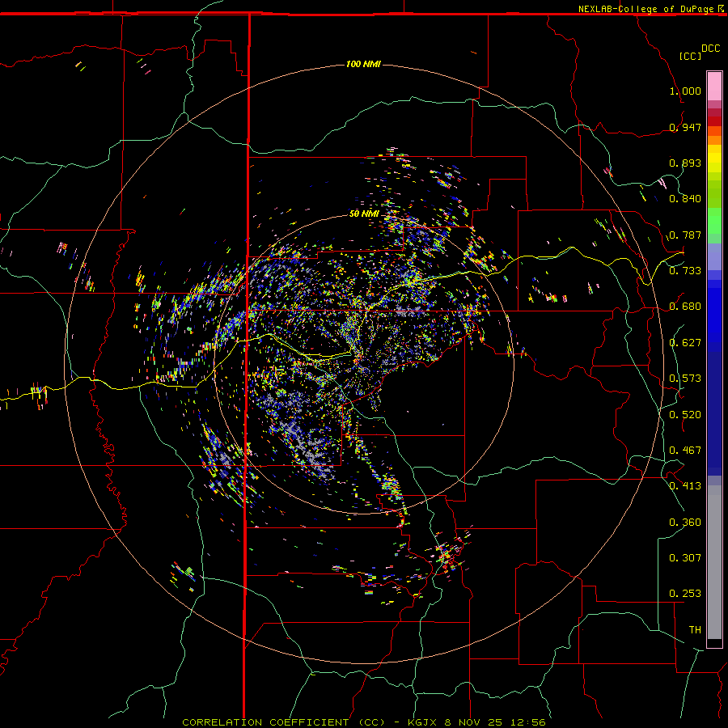Click the 0.253 scale value

point(685,594)
